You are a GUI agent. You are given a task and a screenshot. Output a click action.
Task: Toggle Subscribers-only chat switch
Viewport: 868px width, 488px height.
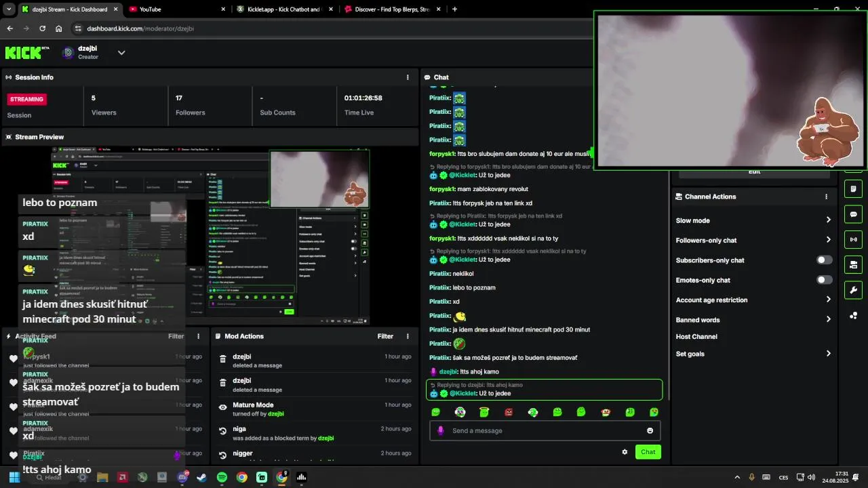824,260
